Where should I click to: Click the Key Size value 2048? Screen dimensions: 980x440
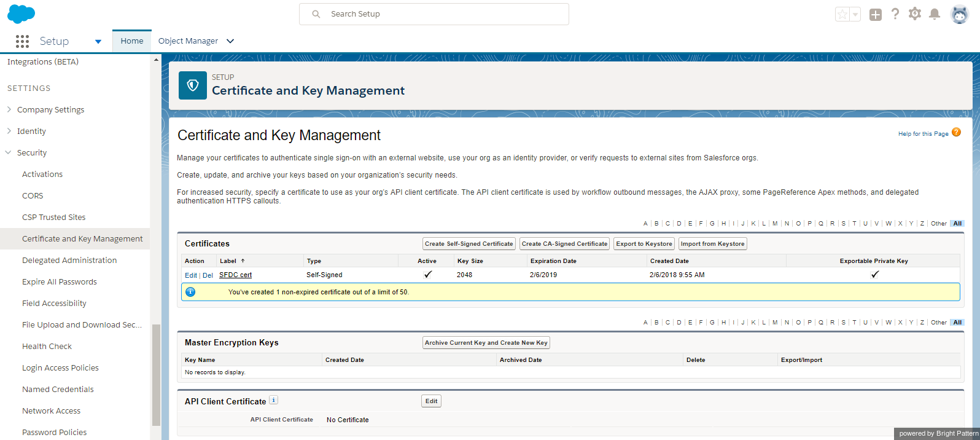pos(464,275)
